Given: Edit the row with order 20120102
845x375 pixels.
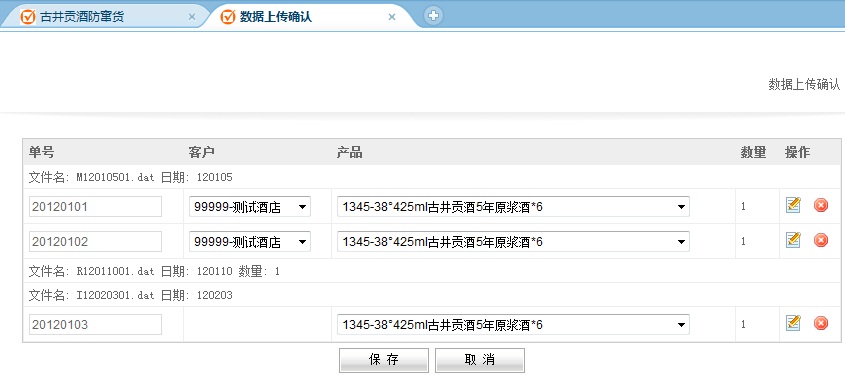Looking at the screenshot, I should coord(793,240).
